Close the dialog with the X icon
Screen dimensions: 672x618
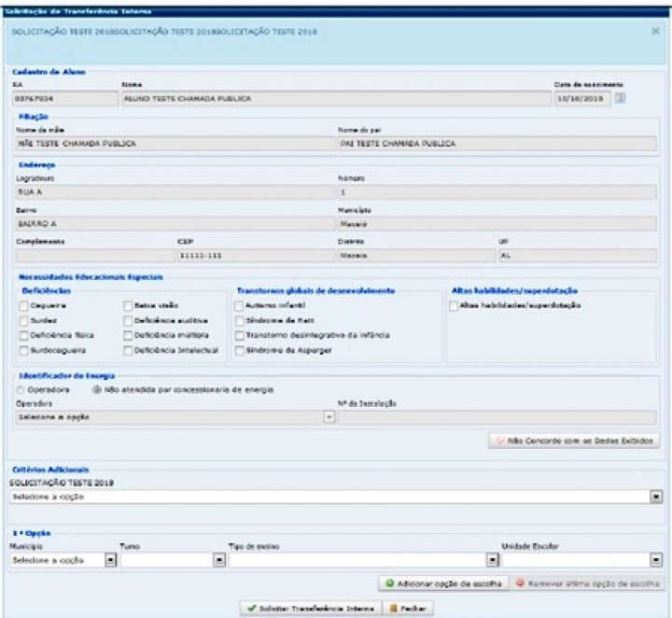click(x=654, y=31)
